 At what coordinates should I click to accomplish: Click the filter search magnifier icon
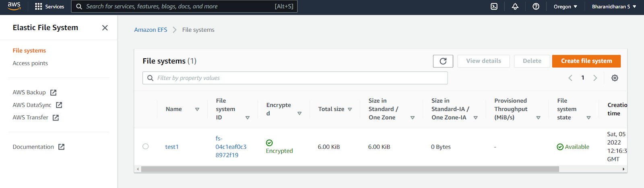150,78
